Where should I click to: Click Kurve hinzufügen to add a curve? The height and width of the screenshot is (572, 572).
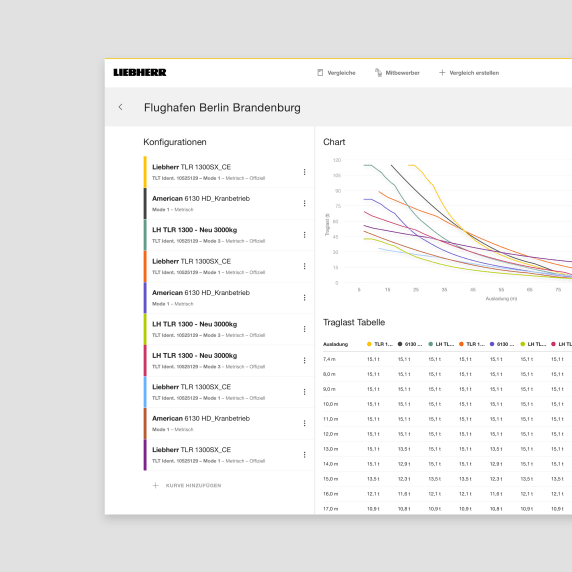[x=186, y=486]
